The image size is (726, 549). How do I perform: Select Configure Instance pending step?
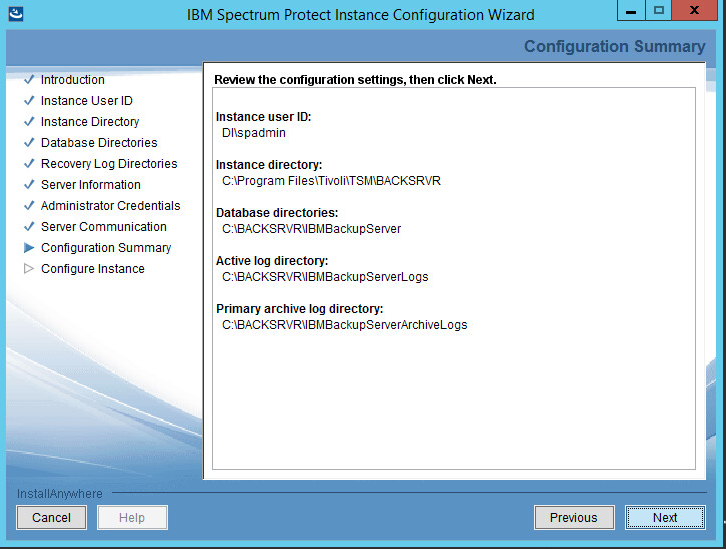pyautogui.click(x=92, y=269)
